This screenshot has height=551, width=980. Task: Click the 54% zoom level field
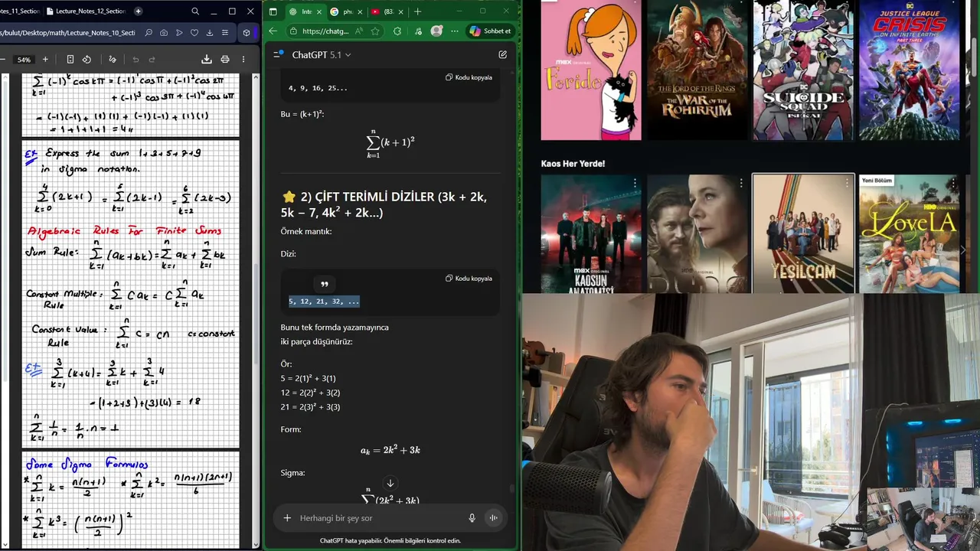pos(24,60)
